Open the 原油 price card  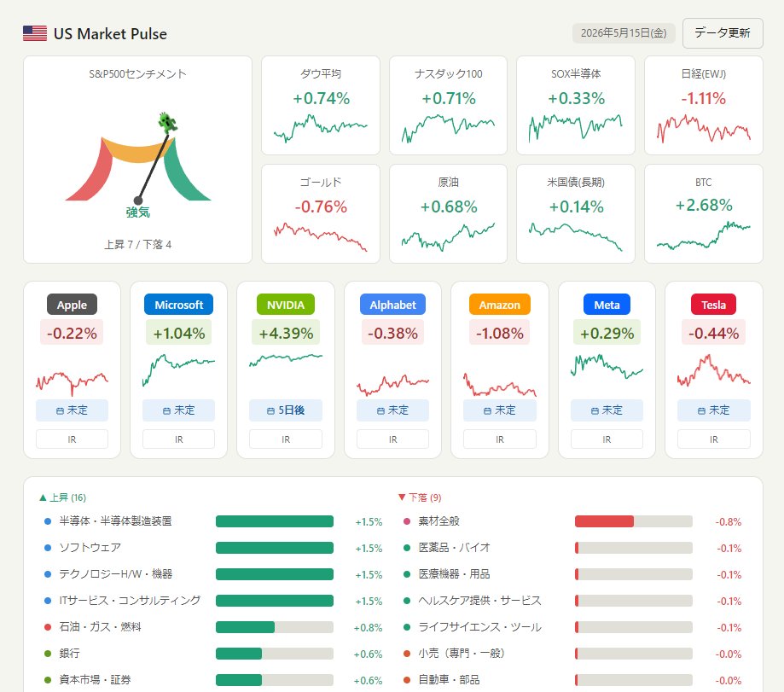448,214
